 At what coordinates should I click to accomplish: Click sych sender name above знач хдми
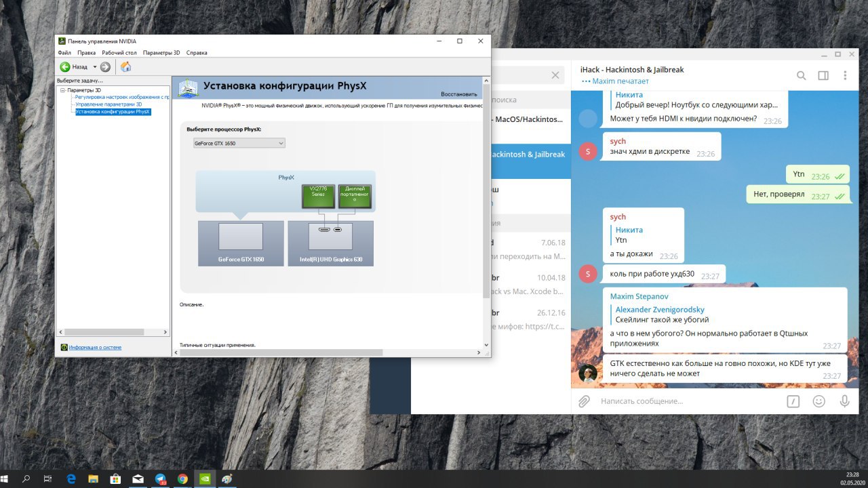[618, 141]
